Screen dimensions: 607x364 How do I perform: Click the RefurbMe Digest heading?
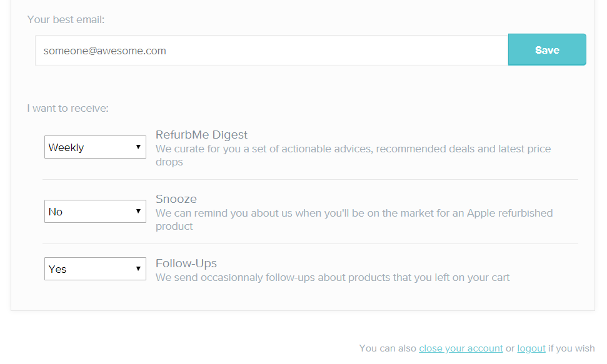point(201,135)
